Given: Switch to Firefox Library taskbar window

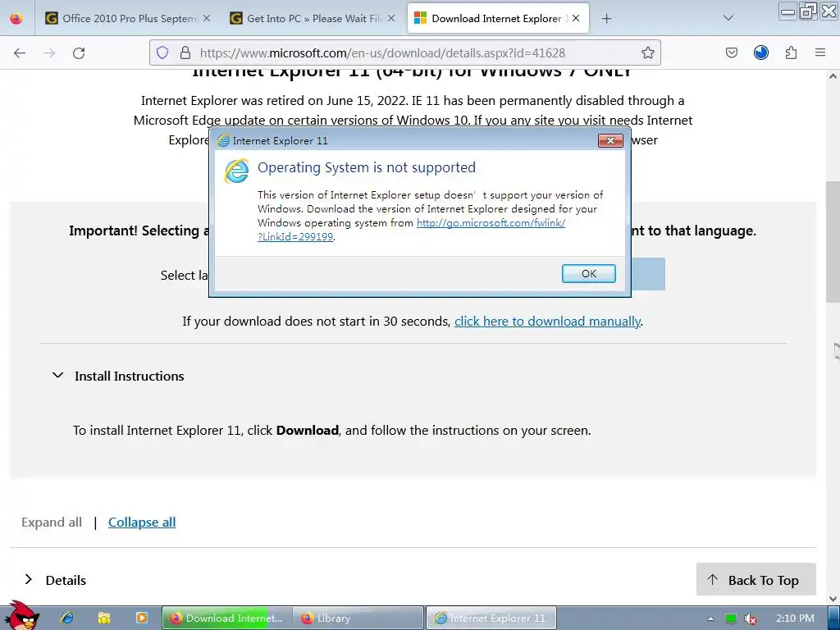Looking at the screenshot, I should coord(358,619).
